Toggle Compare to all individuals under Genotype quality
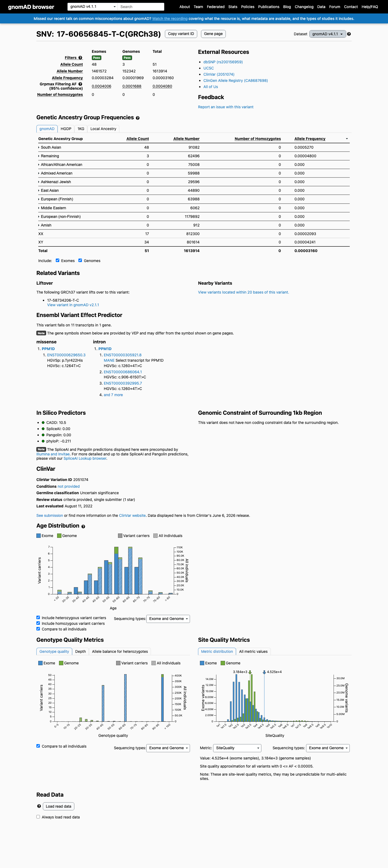This screenshot has height=868, width=388. (38, 746)
